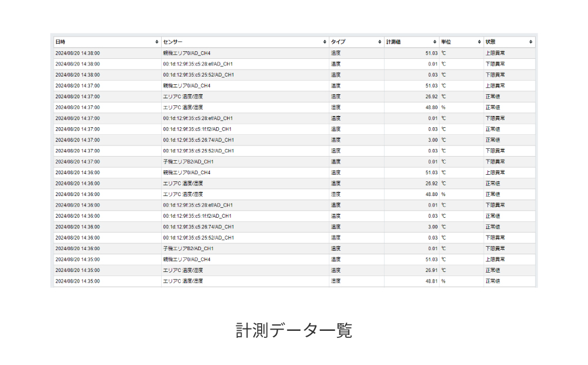This screenshot has height=365, width=588.
Task: Click value 48.80 in the 14:36:00 row
Action: point(431,194)
